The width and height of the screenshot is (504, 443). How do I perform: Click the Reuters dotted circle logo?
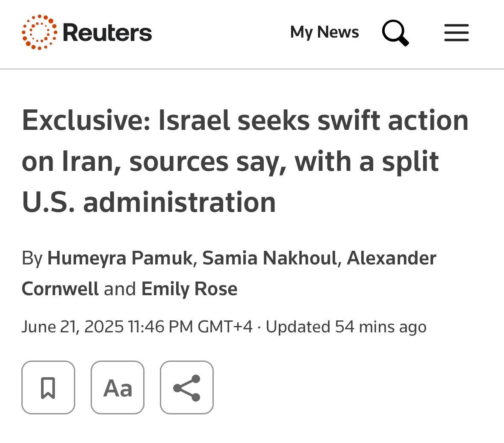tap(39, 32)
